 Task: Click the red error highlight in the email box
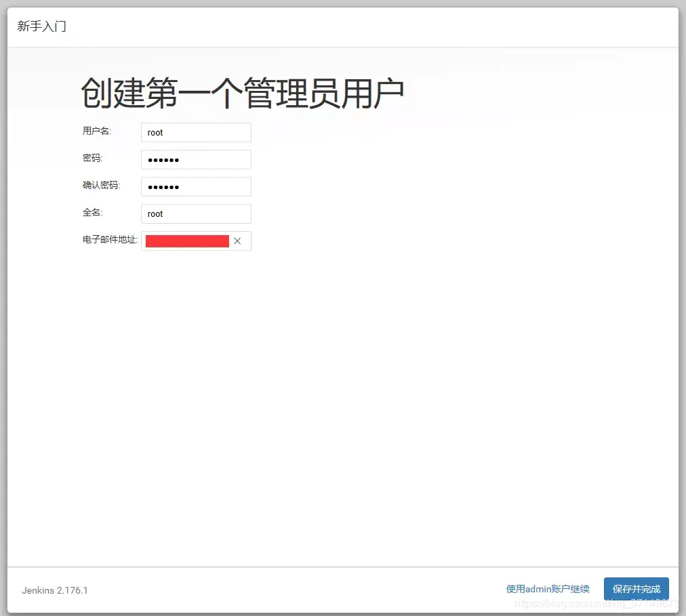pos(187,241)
